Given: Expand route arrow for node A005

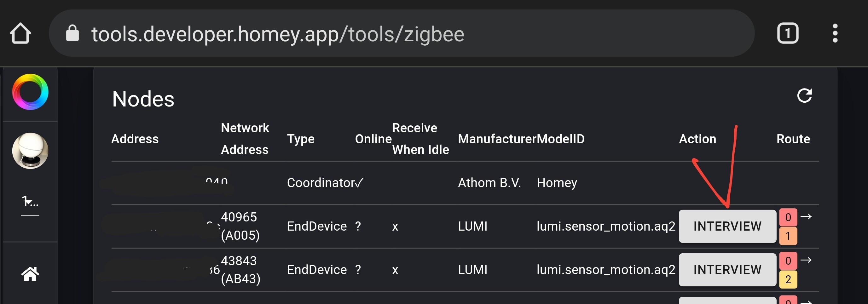Looking at the screenshot, I should [x=806, y=216].
